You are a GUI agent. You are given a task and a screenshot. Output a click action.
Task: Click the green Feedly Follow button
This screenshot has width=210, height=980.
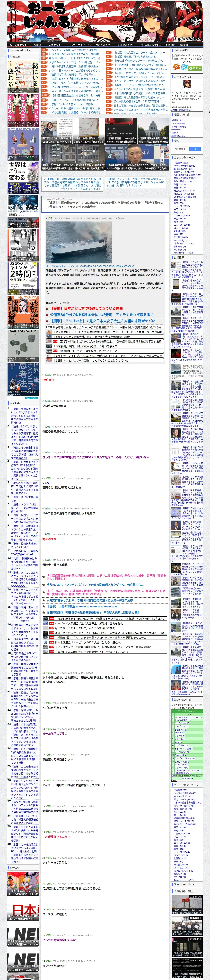pyautogui.click(x=195, y=68)
